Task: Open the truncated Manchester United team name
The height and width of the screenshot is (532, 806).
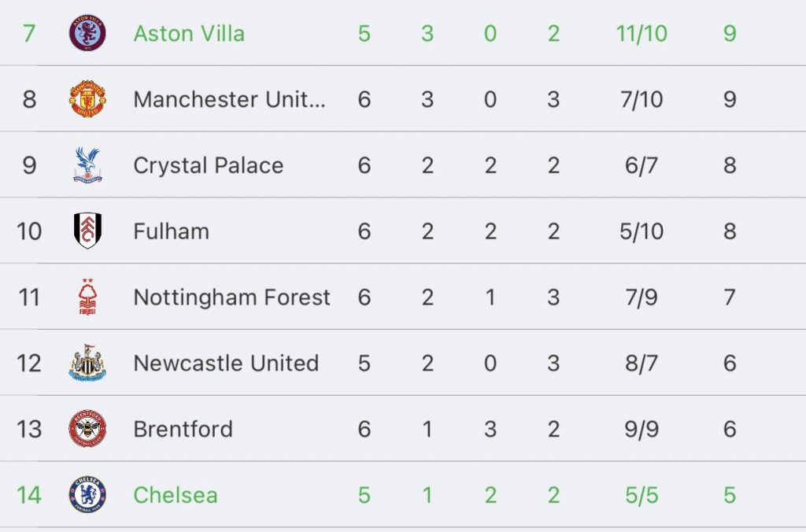Action: (x=229, y=99)
